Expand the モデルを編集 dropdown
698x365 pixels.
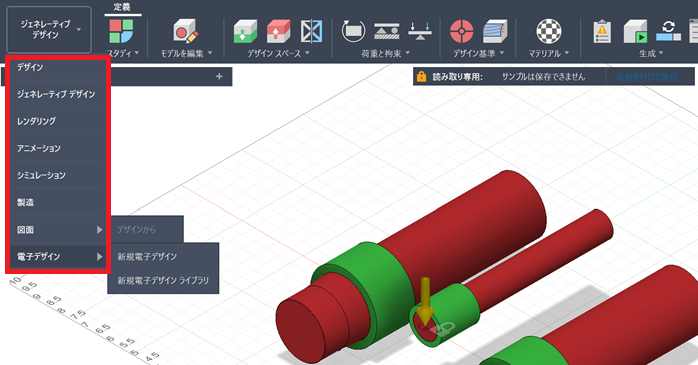click(x=210, y=53)
